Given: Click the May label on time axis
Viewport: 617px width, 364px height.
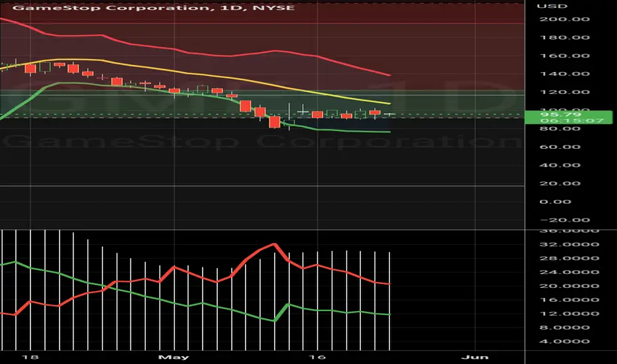Looking at the screenshot, I should 173,357.
